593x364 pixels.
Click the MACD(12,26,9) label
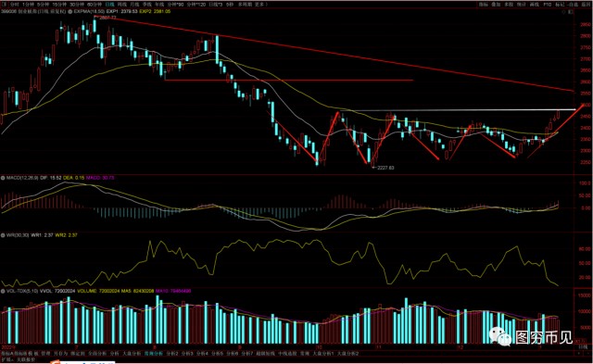(x=21, y=178)
